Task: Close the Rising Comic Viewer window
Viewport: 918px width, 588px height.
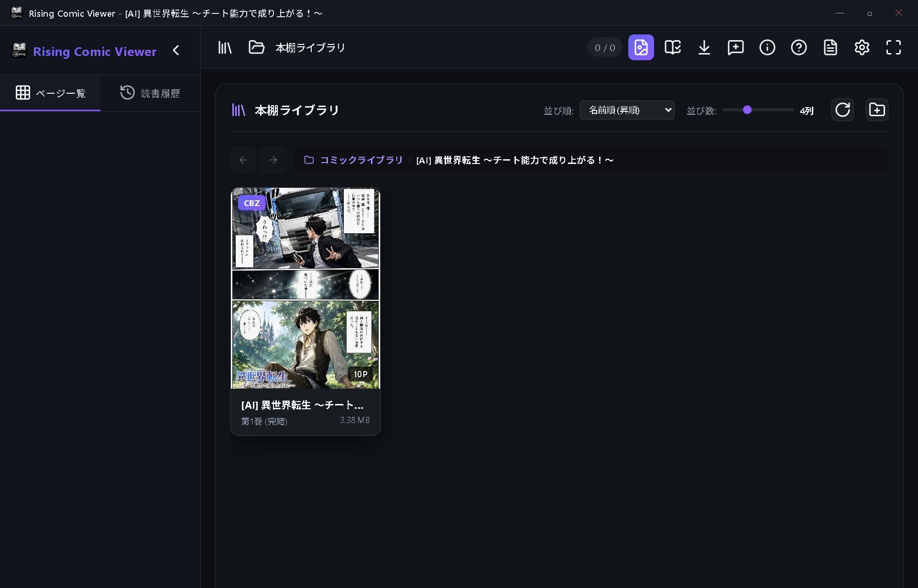Action: pos(899,13)
